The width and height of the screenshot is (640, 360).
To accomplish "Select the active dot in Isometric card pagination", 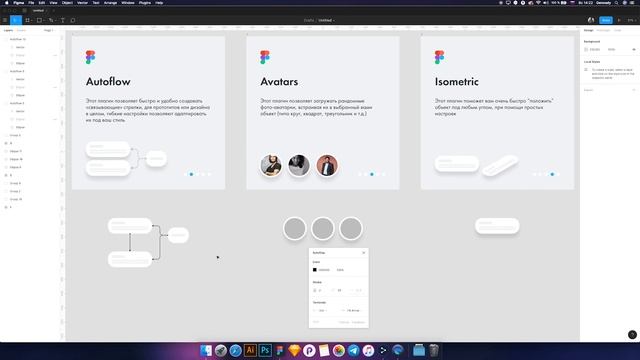I will coord(552,174).
